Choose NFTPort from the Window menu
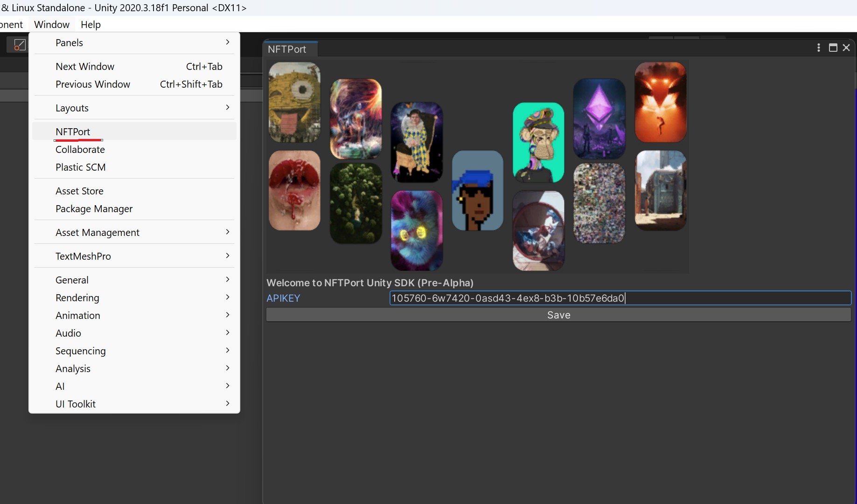This screenshot has height=504, width=857. click(x=134, y=131)
